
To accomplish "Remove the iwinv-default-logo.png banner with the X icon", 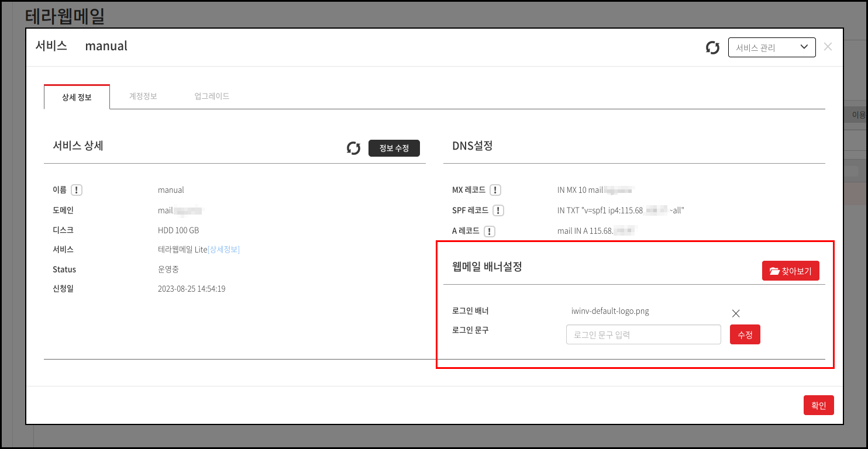I will 736,313.
